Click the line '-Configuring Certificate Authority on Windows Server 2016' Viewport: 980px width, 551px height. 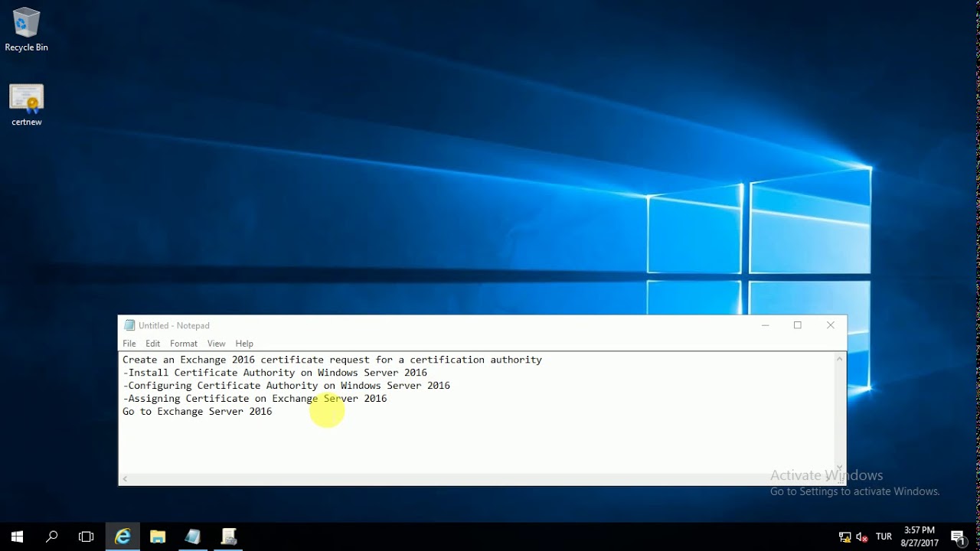(x=286, y=386)
